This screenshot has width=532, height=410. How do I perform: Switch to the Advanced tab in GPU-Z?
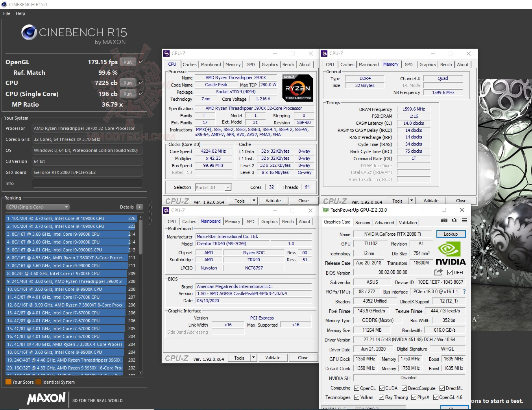pos(384,222)
